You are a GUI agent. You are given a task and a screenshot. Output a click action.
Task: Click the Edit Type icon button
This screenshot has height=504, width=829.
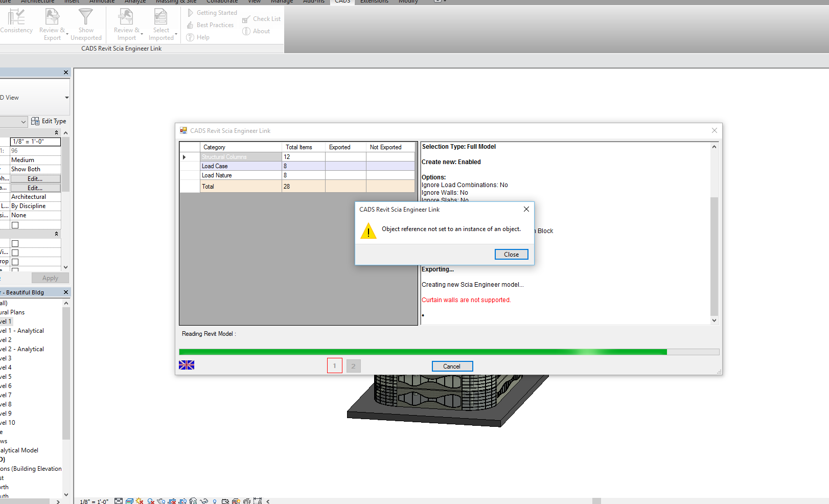49,121
